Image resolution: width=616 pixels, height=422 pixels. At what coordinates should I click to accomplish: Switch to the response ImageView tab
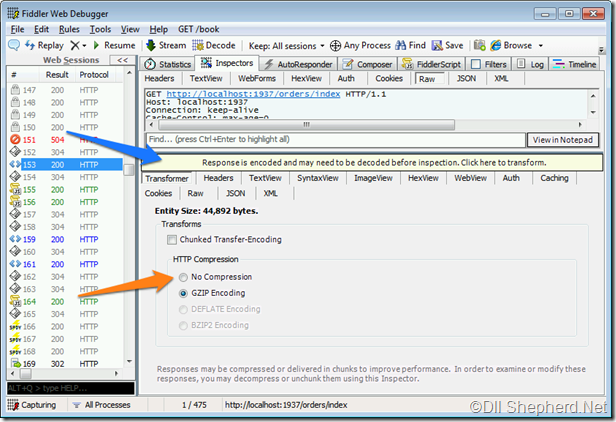pyautogui.click(x=373, y=178)
